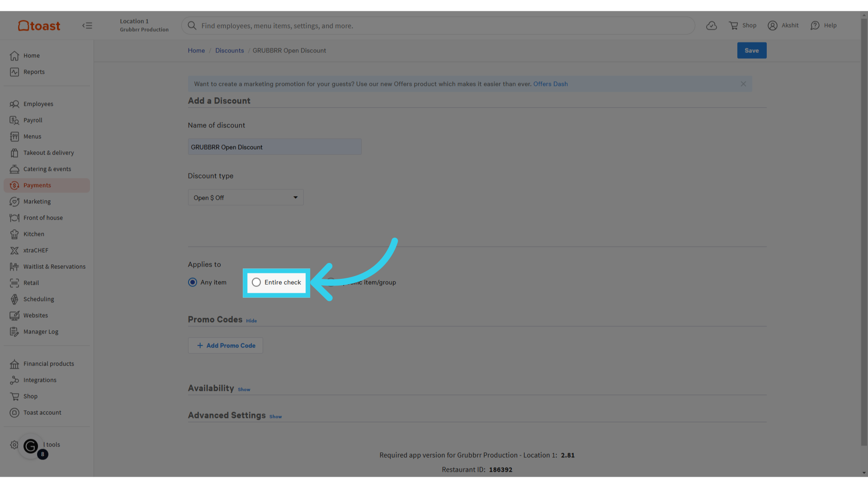
Task: Click the Toast logo
Action: 39,26
